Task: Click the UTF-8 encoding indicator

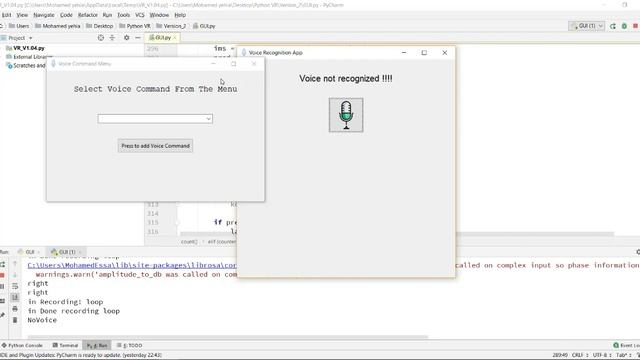Action: (x=602, y=355)
